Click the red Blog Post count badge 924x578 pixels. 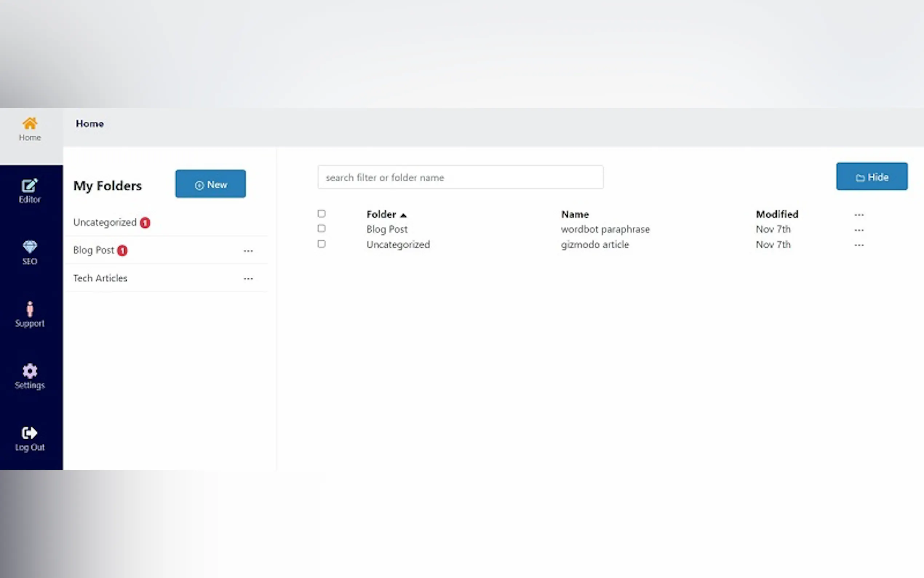(122, 250)
